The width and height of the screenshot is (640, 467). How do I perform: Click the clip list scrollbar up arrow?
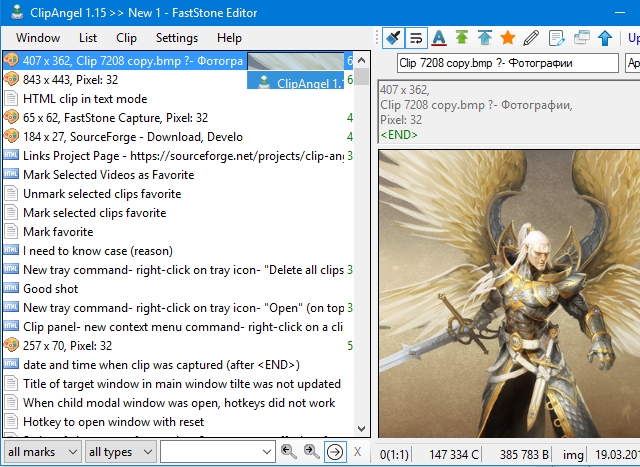pos(361,60)
